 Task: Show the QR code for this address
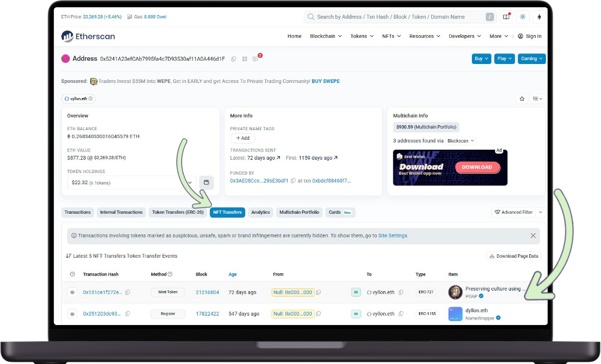click(x=244, y=58)
